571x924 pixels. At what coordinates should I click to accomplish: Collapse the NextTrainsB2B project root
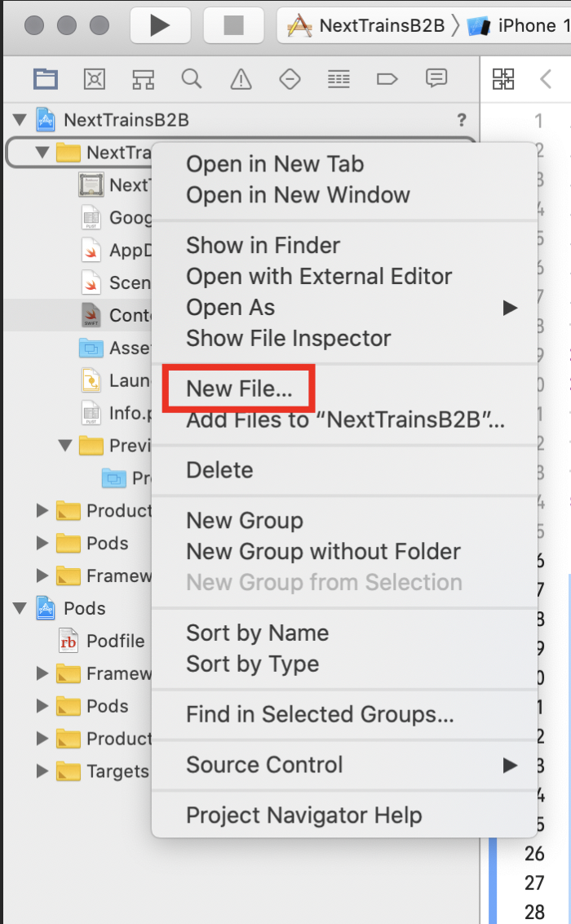(20, 120)
